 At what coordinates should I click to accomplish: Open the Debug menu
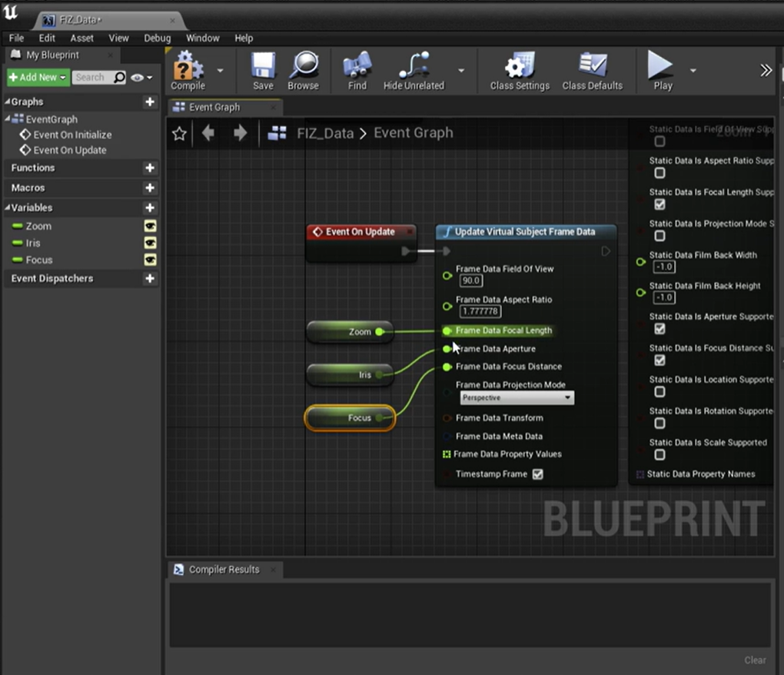(157, 38)
